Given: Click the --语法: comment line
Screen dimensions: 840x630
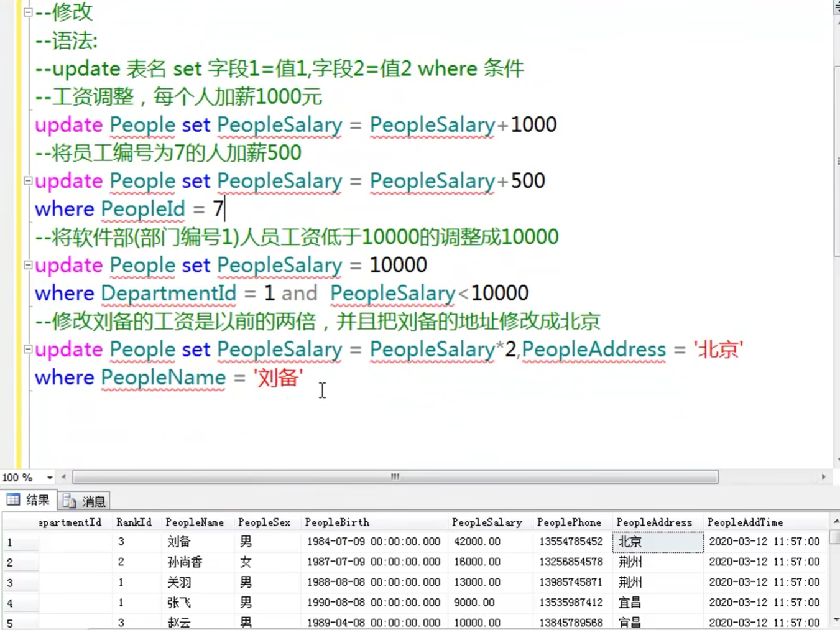Looking at the screenshot, I should 67,41.
